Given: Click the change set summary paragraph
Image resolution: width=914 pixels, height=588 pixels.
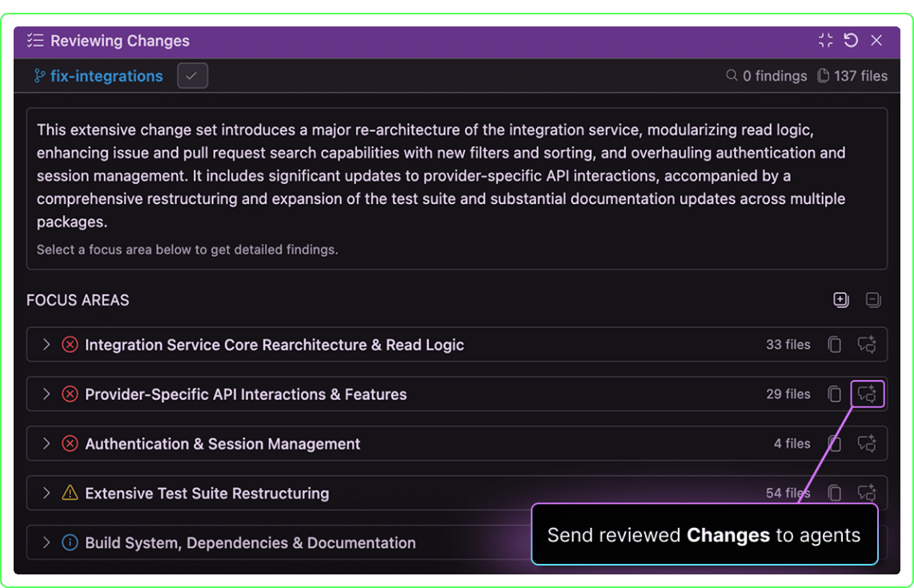Looking at the screenshot, I should click(441, 175).
